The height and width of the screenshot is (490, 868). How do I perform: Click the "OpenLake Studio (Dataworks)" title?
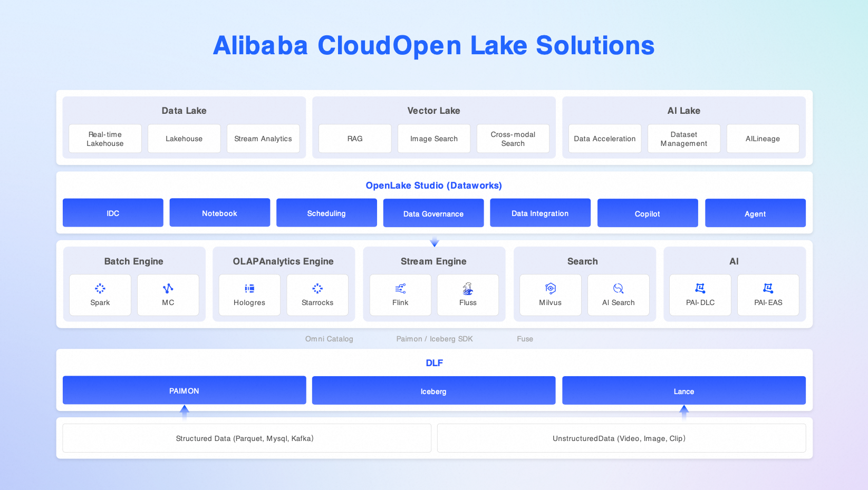coord(434,185)
